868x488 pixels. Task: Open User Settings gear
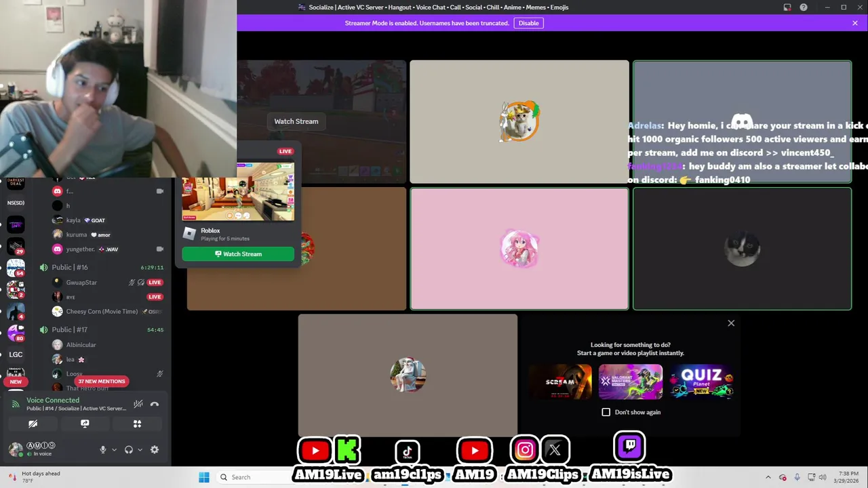155,449
